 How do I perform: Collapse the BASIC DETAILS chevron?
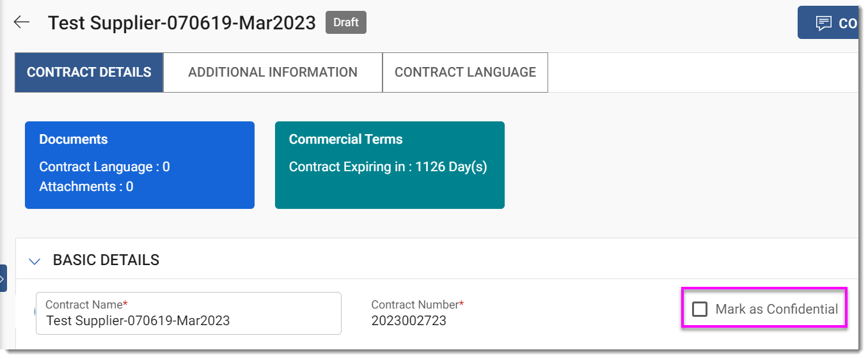tap(35, 261)
